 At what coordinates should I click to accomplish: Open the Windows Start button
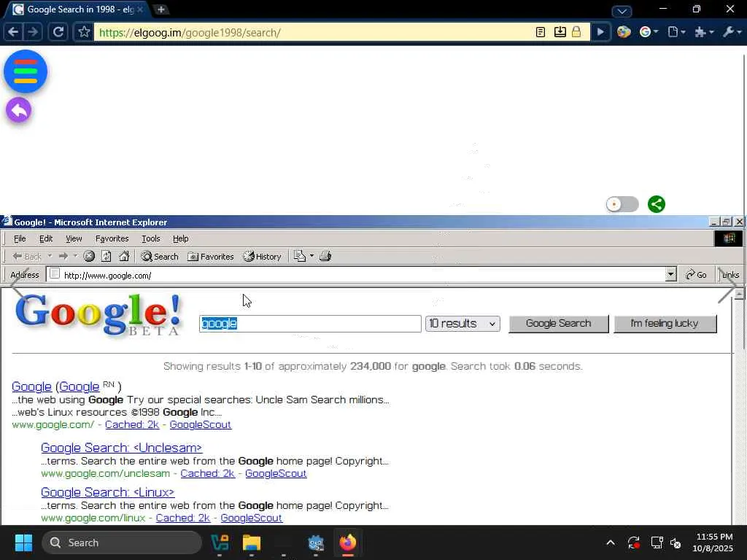pyautogui.click(x=23, y=542)
